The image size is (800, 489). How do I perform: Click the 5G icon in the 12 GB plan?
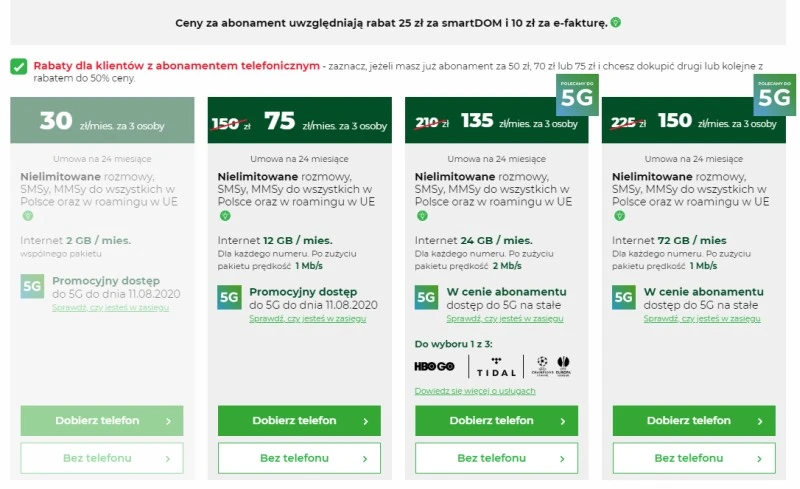click(229, 298)
